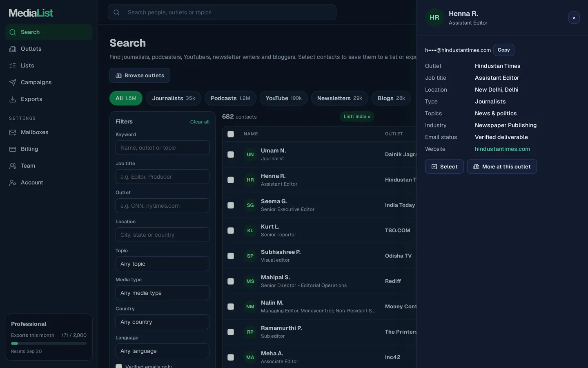Click the Odisha TV outlet cell

[398, 256]
